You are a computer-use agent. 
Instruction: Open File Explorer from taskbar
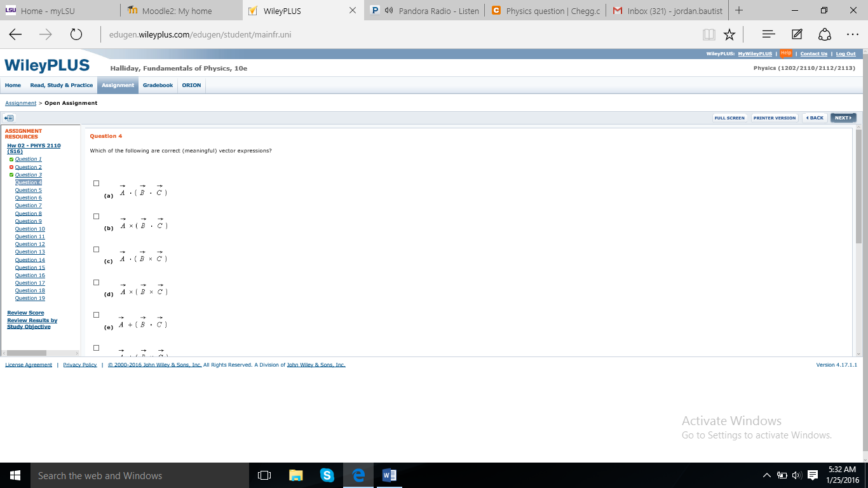pyautogui.click(x=296, y=475)
